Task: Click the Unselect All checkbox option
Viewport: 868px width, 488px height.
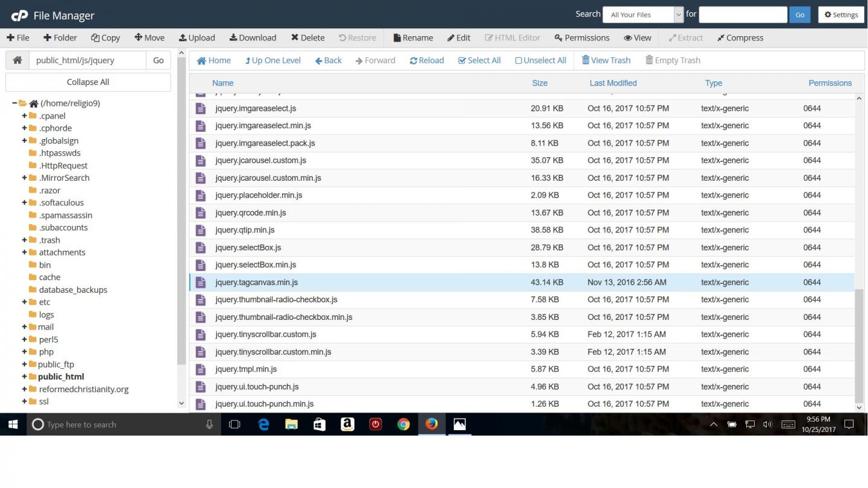Action: point(541,60)
